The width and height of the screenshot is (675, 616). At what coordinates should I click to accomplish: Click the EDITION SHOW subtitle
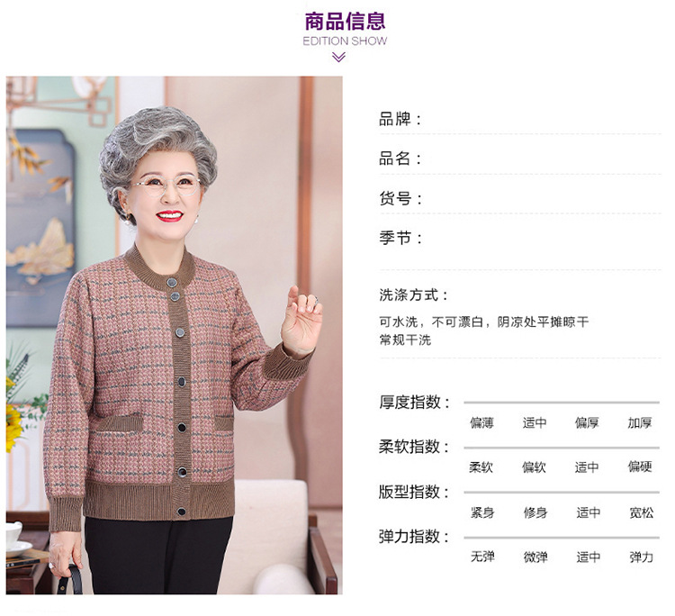pyautogui.click(x=345, y=41)
